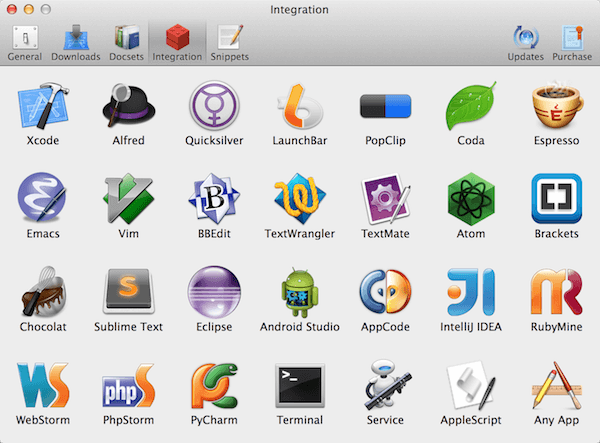Open BBEdit integration
The height and width of the screenshot is (443, 600).
[214, 199]
